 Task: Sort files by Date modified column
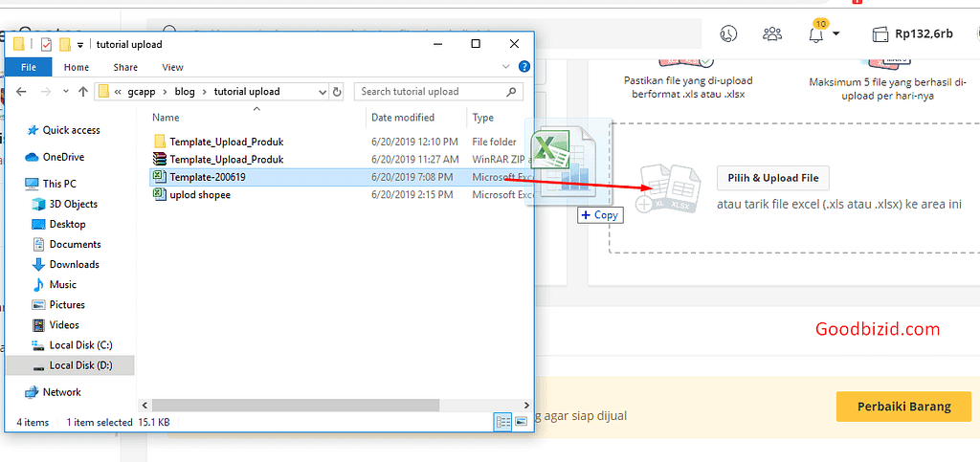click(x=403, y=118)
